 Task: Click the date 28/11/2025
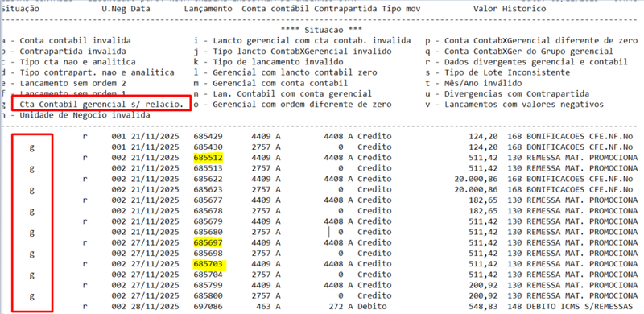click(x=155, y=307)
